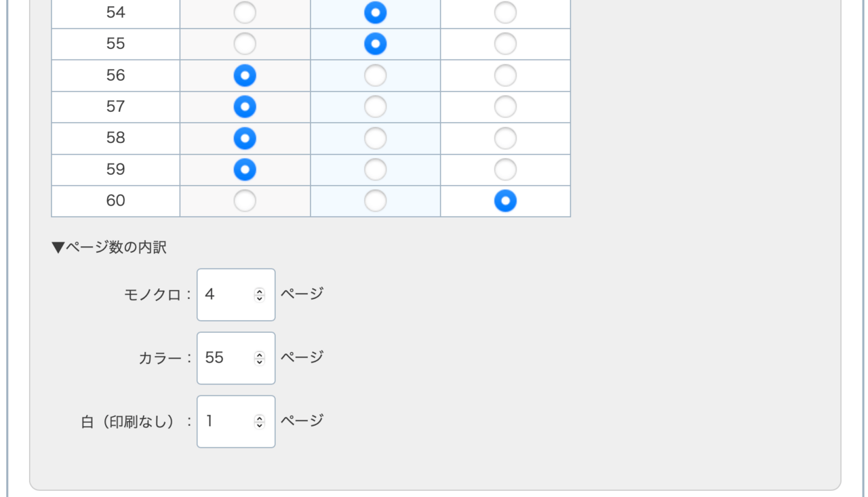Switch page 60 to the color option
This screenshot has width=868, height=497.
tap(375, 201)
